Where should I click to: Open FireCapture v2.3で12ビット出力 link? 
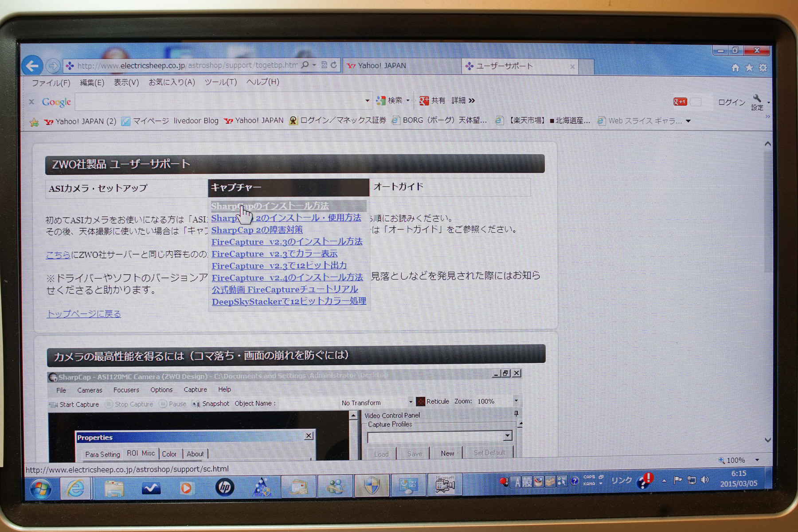pos(279,266)
